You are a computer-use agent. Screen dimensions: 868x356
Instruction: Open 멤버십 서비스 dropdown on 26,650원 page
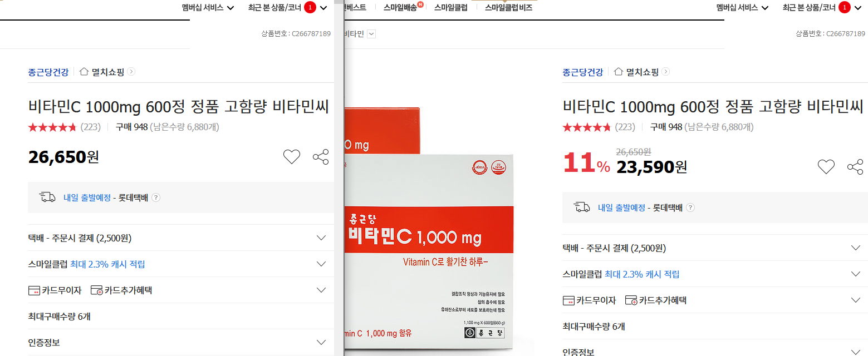pos(208,8)
